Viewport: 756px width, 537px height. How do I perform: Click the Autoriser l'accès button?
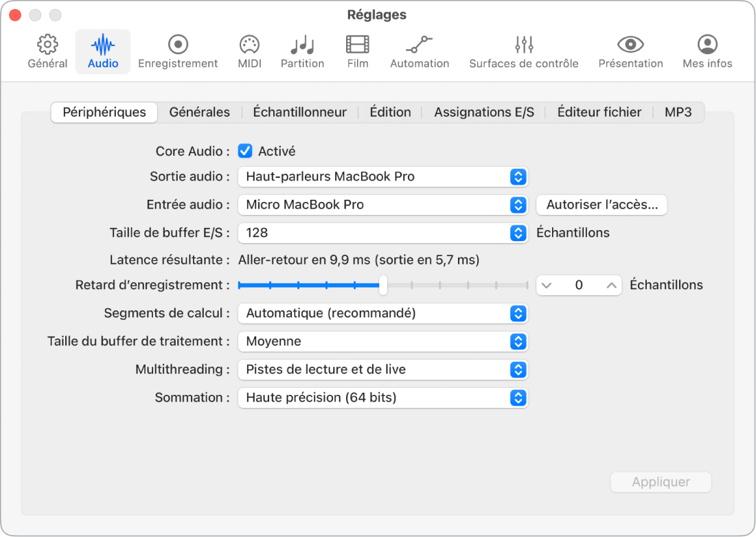[601, 204]
